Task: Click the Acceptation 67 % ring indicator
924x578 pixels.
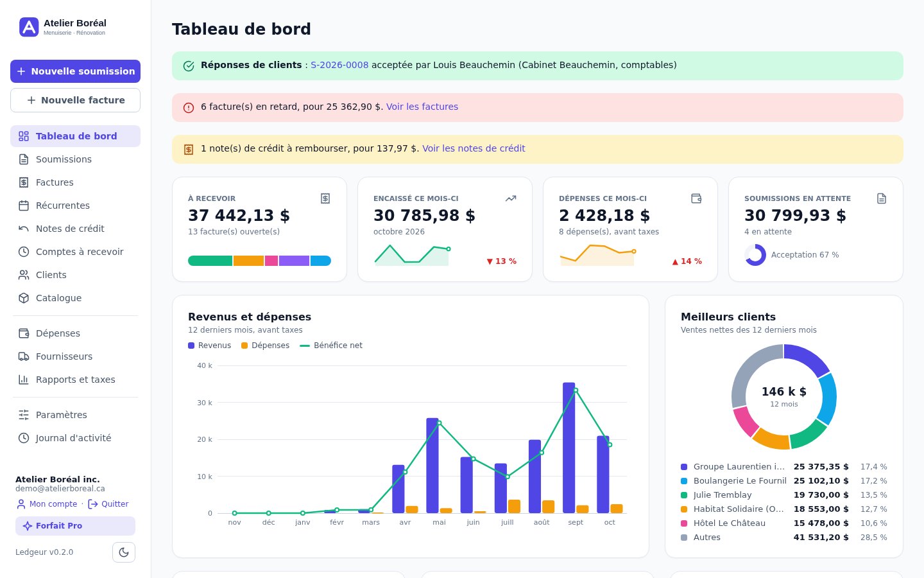Action: 755,255
